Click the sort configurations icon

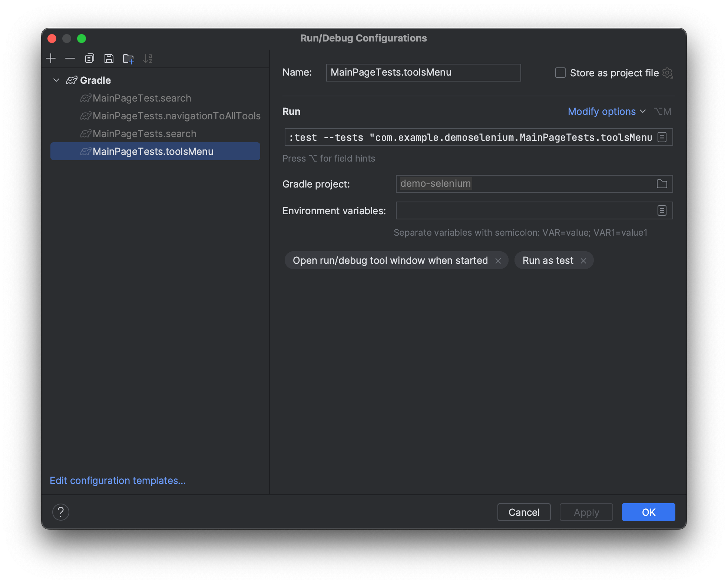150,58
